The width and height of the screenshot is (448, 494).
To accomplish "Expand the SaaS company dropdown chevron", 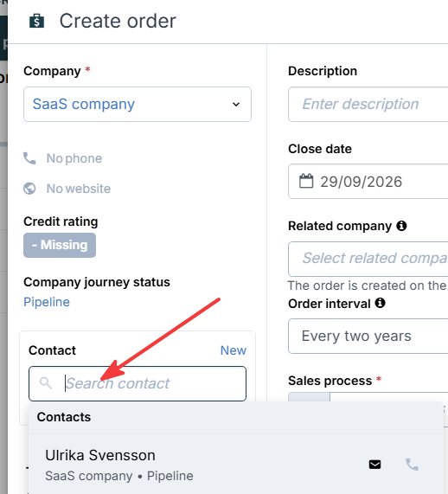I will pyautogui.click(x=236, y=105).
